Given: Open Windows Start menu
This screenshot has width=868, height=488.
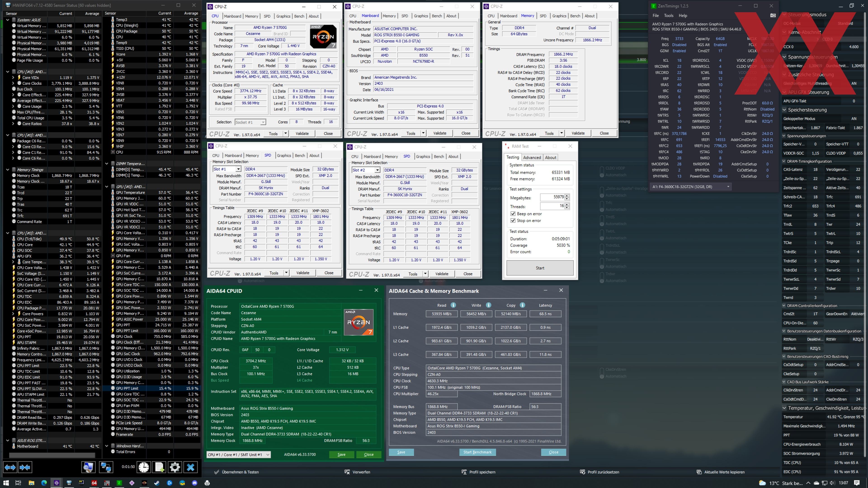Looking at the screenshot, I should pyautogui.click(x=6, y=483).
